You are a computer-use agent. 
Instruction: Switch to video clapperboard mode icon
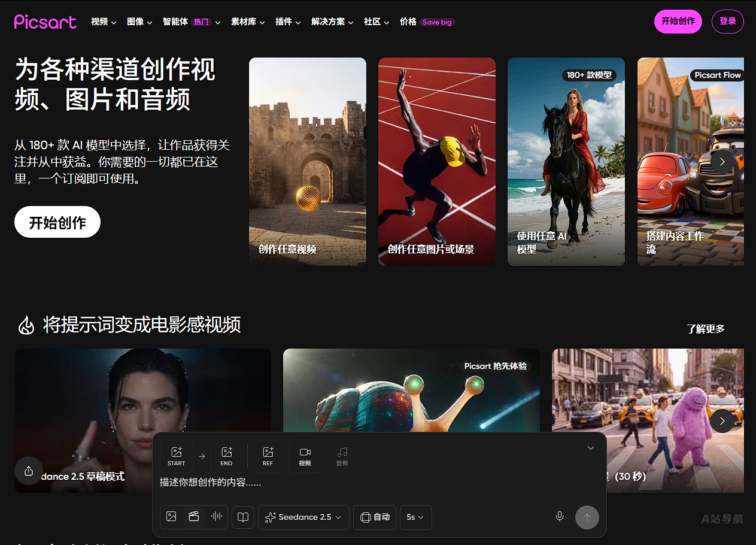tap(193, 517)
